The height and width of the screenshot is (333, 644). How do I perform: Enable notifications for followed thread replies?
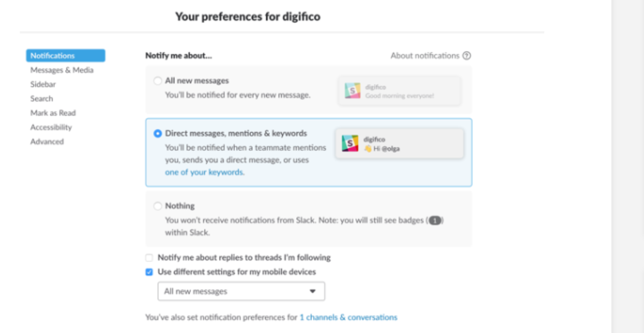click(x=149, y=257)
